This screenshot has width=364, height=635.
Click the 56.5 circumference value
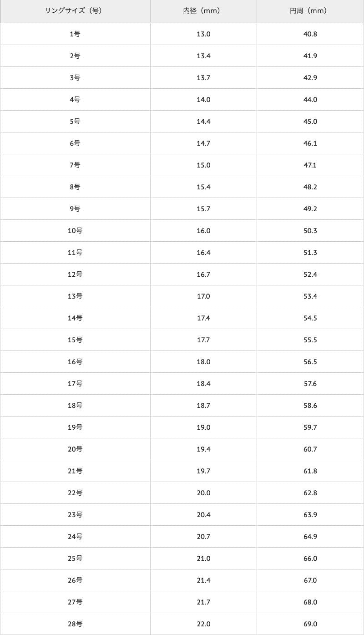[x=310, y=362]
